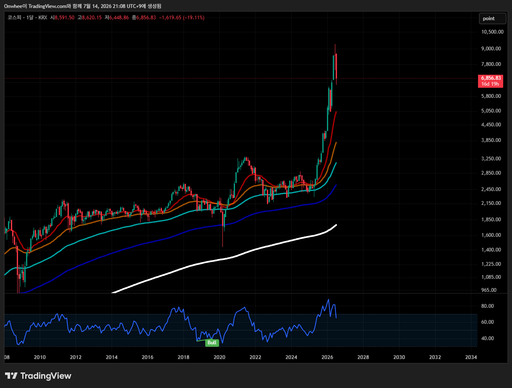Click the 1,225.00 price axis label
Viewport: 512px width, 388px height.
coord(491,264)
